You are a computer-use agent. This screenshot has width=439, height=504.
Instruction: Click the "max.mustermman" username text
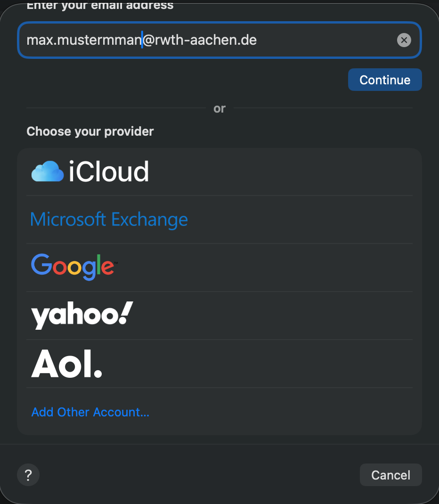click(x=84, y=40)
